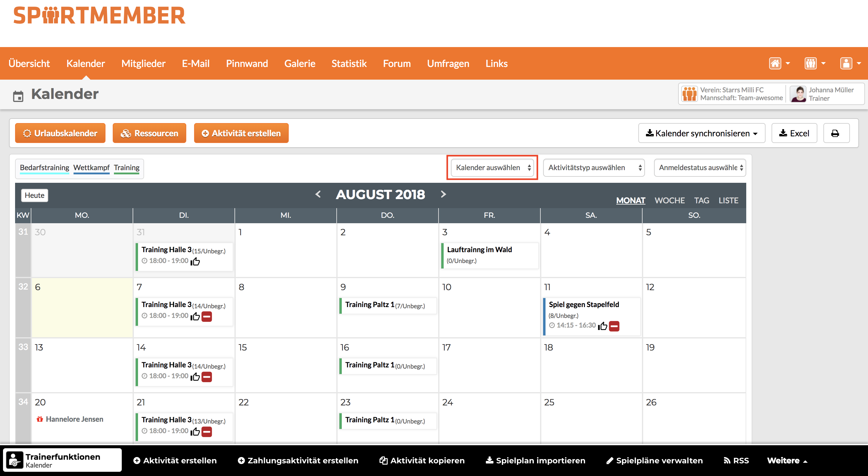Click red decline icon on August 14 training
The width and height of the screenshot is (868, 476).
pos(207,377)
